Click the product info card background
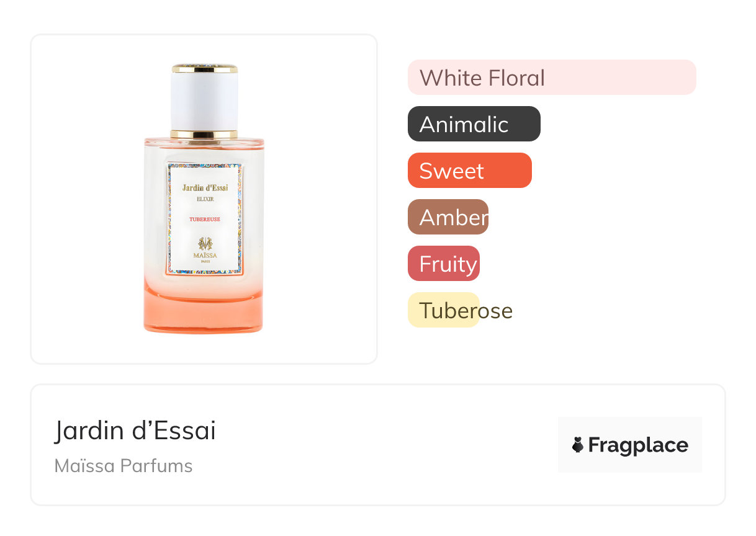The height and width of the screenshot is (536, 756). (378, 445)
